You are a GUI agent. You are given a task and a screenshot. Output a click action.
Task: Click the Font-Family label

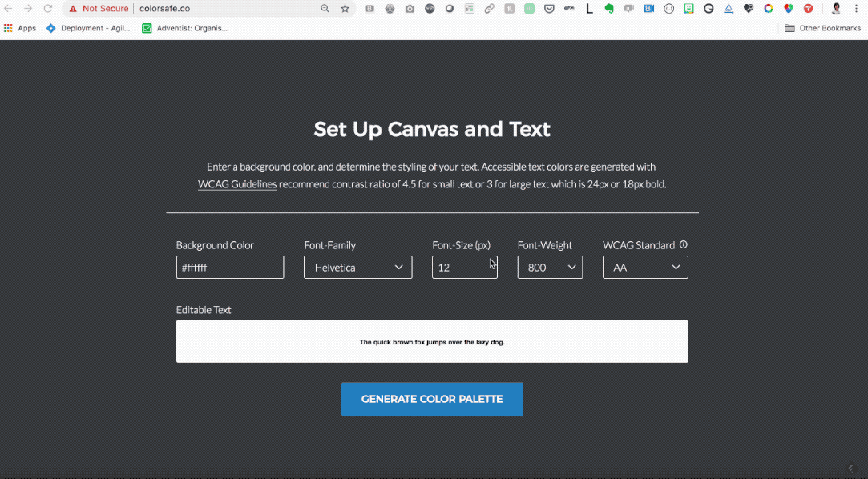330,245
